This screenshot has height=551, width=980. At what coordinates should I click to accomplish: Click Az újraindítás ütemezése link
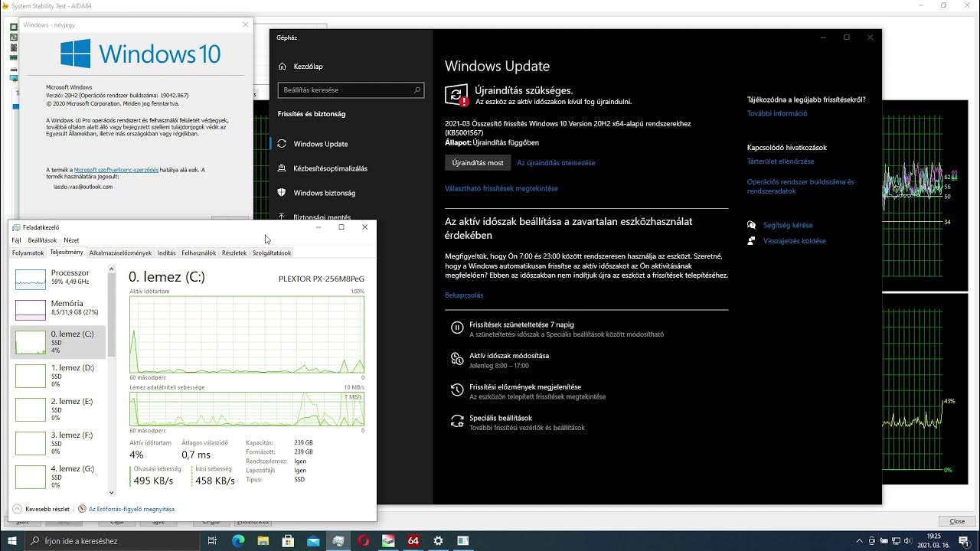click(x=556, y=163)
